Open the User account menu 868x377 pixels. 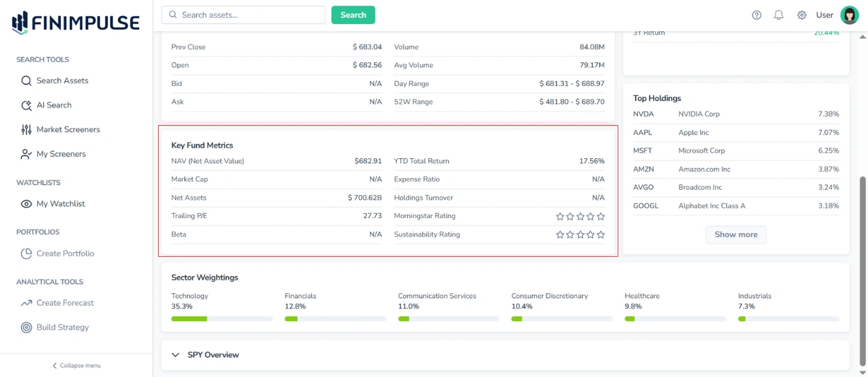point(850,15)
